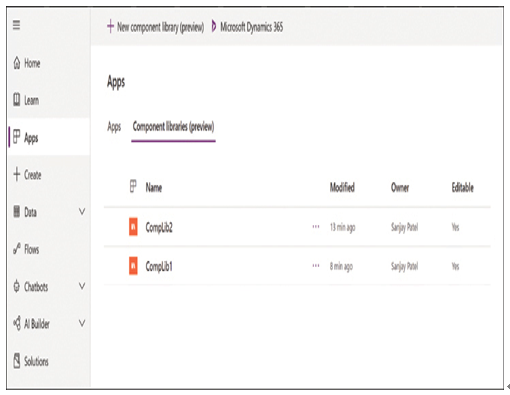Click New component library (preview) button
Viewport: 510px width, 395px height.
pyautogui.click(x=155, y=27)
